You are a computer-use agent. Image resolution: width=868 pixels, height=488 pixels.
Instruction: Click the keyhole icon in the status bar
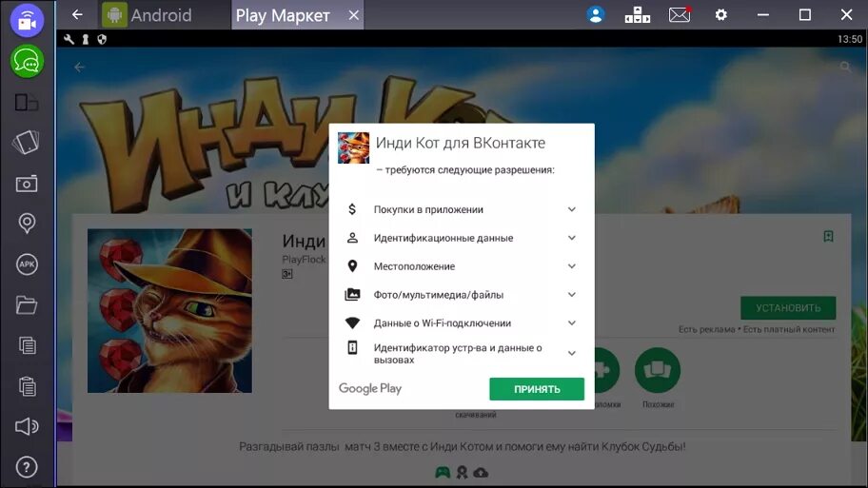point(86,39)
